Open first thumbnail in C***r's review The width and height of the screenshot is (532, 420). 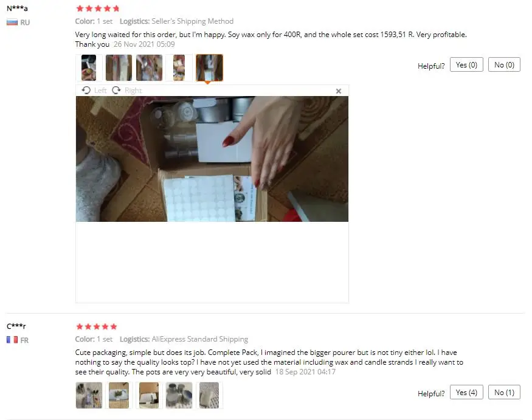pos(89,395)
